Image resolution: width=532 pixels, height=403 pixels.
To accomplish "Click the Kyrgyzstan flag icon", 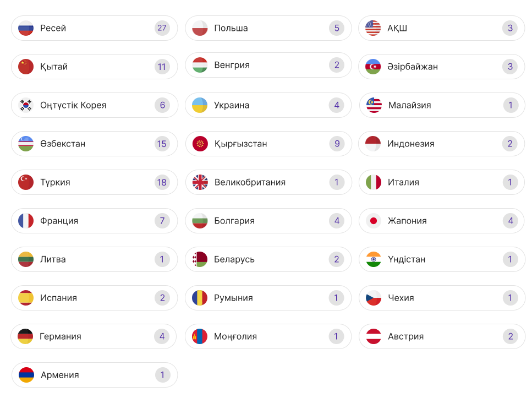I will point(200,144).
